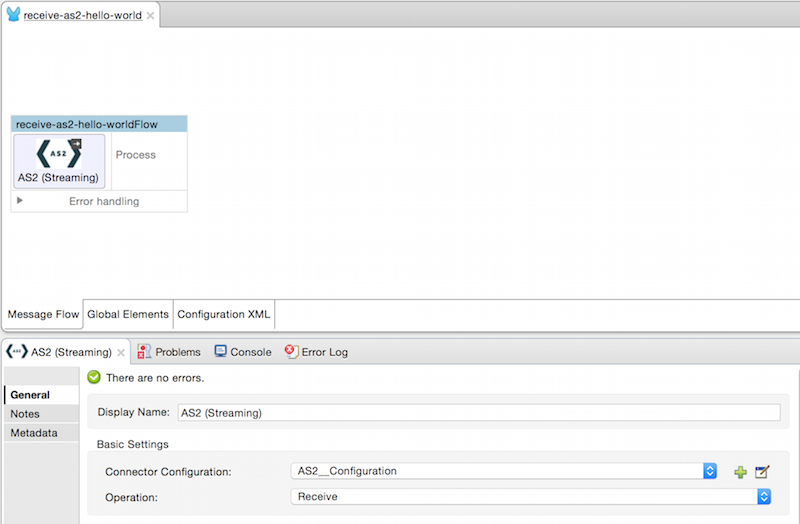Click the Connector Configuration label

168,472
